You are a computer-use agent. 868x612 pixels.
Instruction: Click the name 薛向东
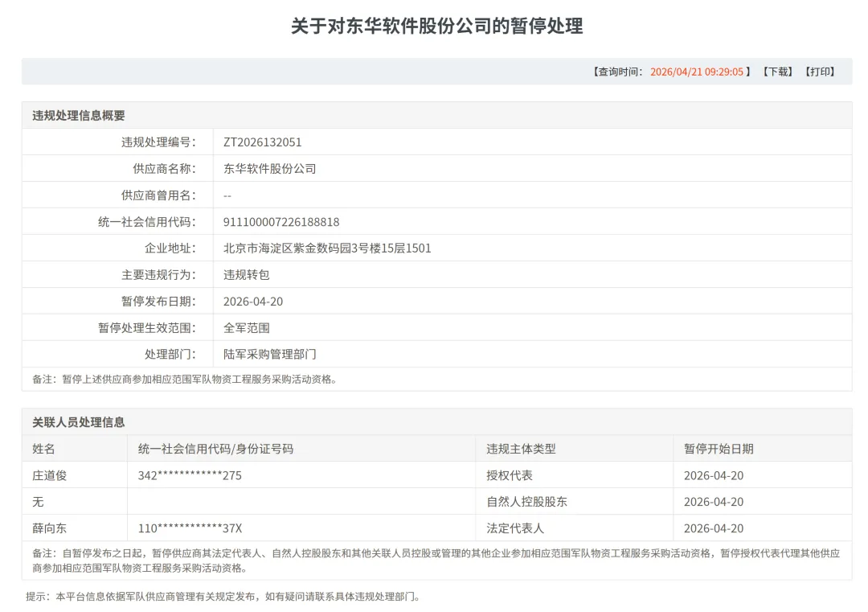click(49, 529)
